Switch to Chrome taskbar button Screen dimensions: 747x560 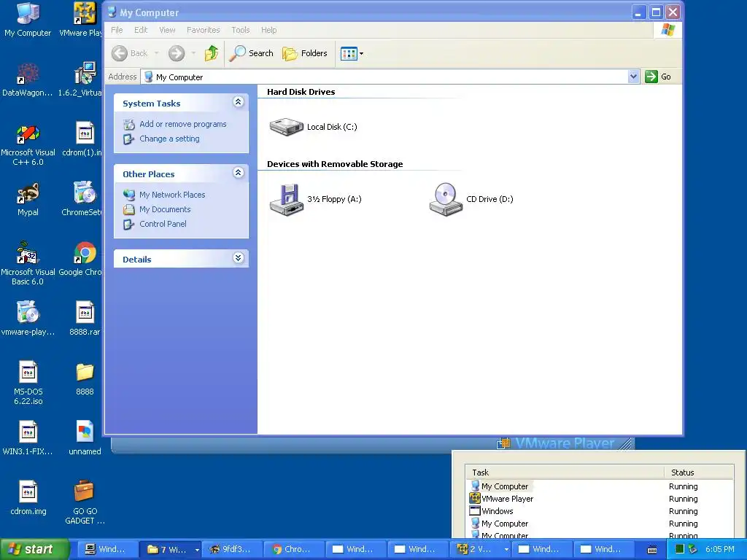(294, 550)
